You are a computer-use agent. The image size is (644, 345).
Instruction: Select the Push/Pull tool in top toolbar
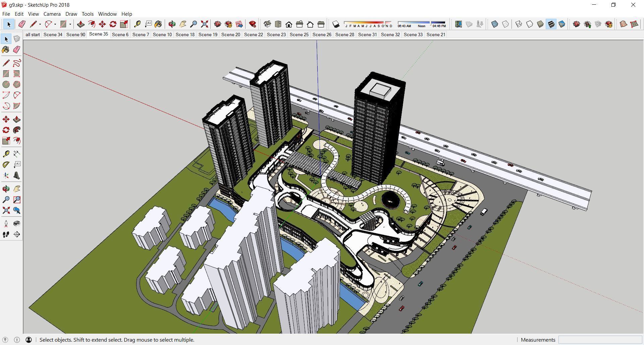(80, 24)
